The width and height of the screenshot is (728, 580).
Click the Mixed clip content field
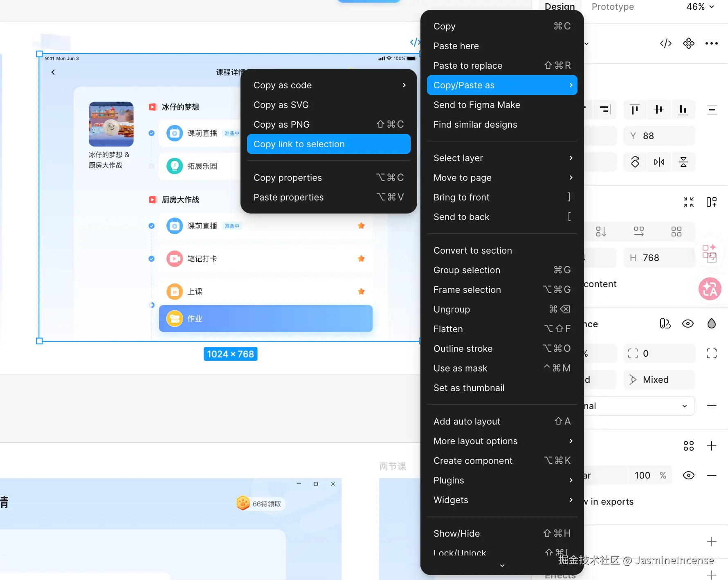pos(659,380)
